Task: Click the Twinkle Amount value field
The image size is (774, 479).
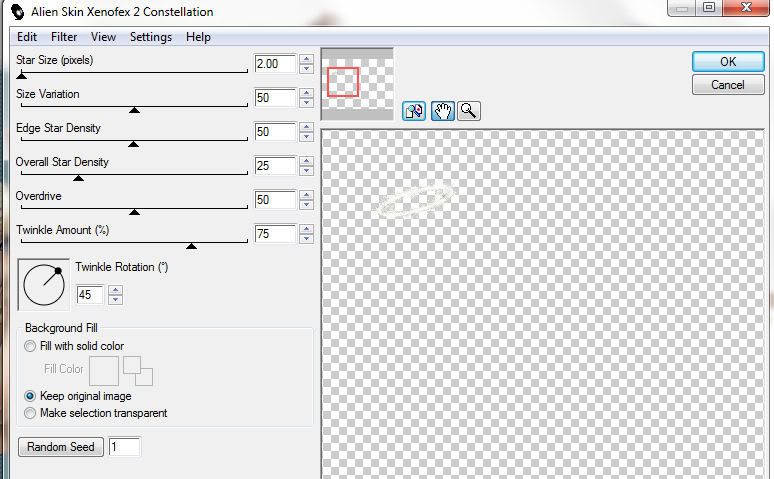Action: [275, 234]
